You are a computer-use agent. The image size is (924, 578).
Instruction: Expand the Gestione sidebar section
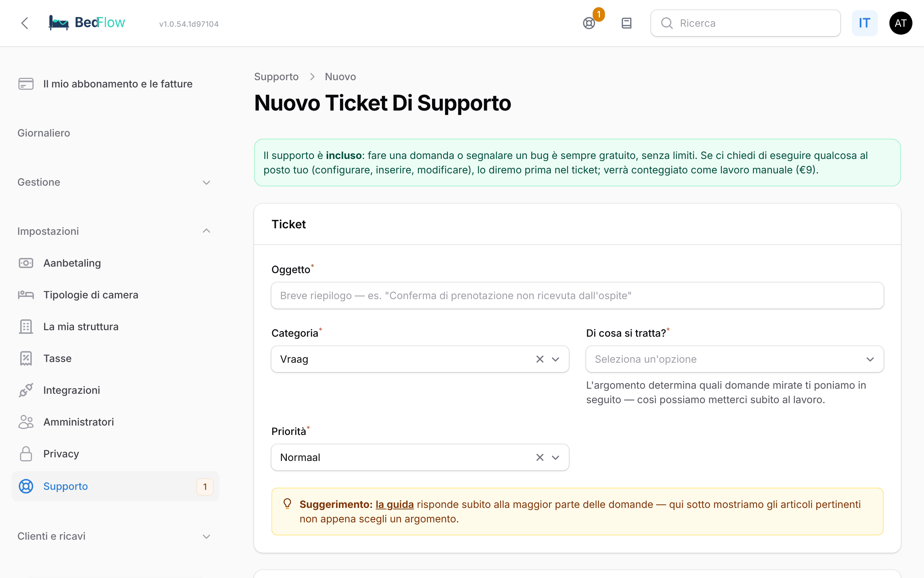(x=114, y=182)
